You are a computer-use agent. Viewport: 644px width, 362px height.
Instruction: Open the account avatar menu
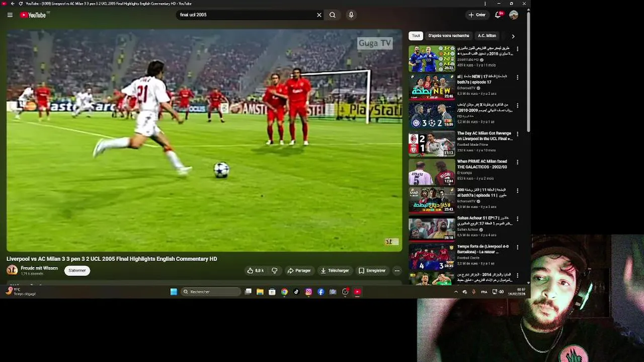tap(514, 15)
